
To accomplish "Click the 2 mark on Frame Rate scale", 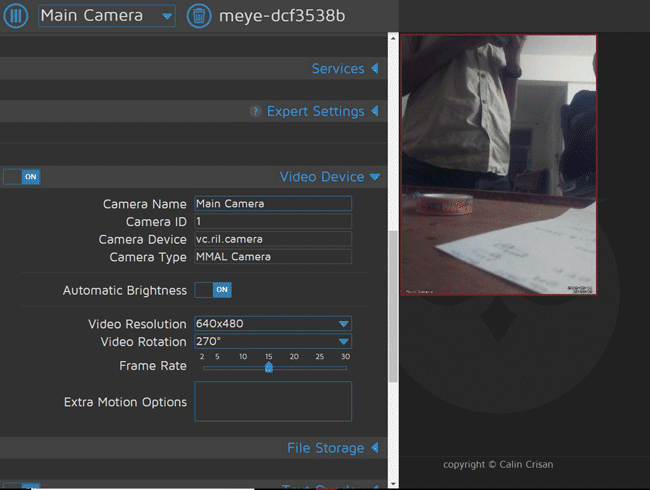I will pyautogui.click(x=202, y=357).
